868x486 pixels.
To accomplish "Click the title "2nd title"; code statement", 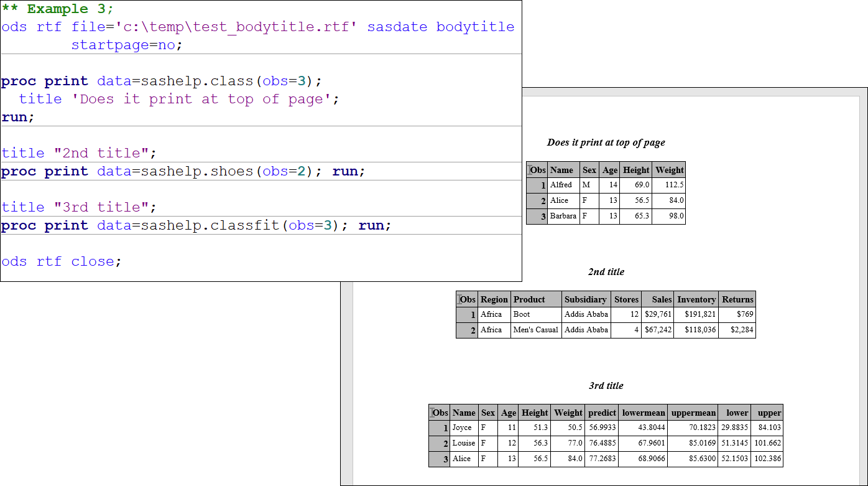I will coord(79,153).
